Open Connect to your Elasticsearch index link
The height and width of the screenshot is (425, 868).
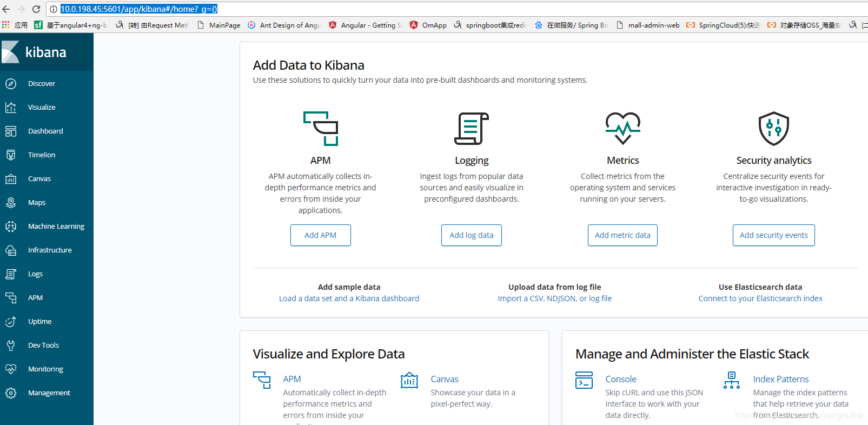coord(760,298)
